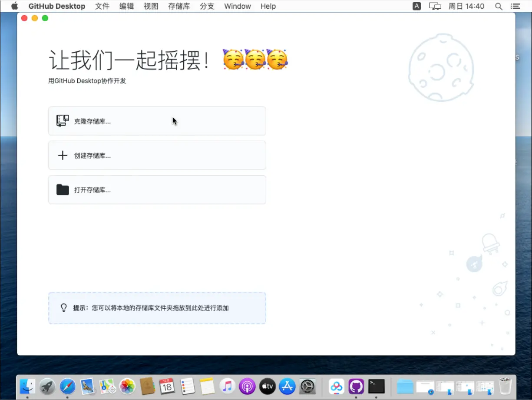Click the 克隆存储库... button
Viewport: 532px width, 400px height.
point(157,121)
